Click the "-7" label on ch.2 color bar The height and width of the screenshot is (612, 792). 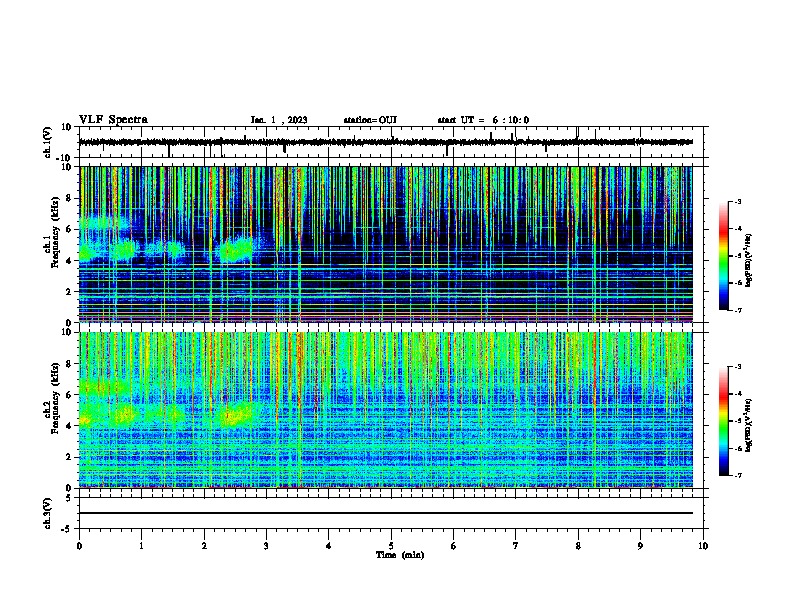pos(737,475)
